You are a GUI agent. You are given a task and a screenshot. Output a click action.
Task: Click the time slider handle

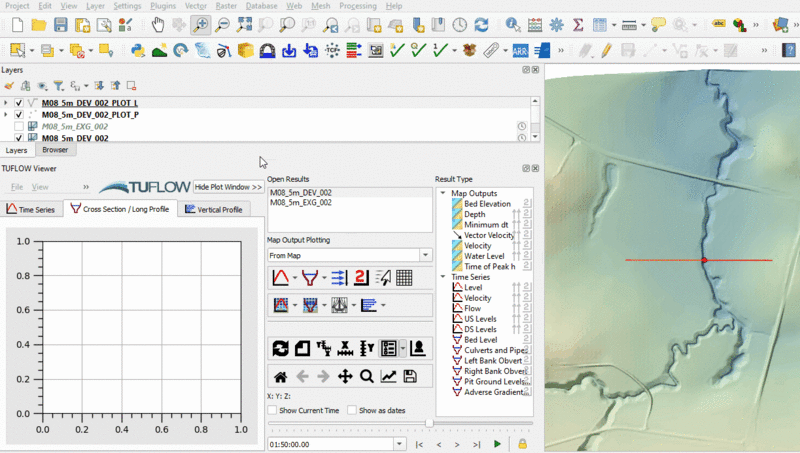(429, 424)
